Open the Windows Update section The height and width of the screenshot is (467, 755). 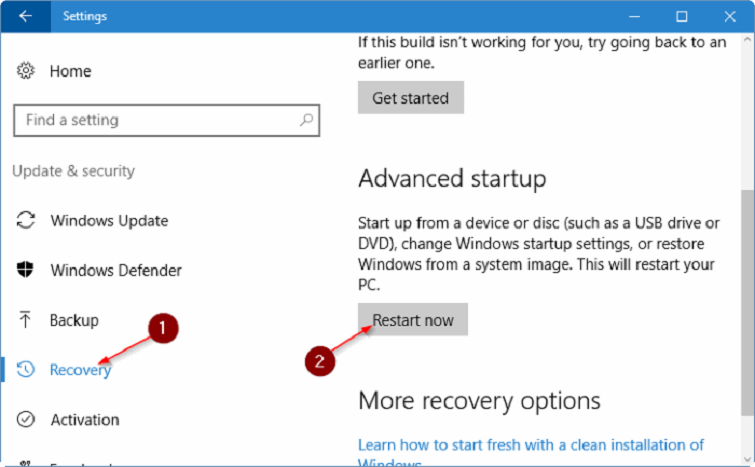pos(109,221)
